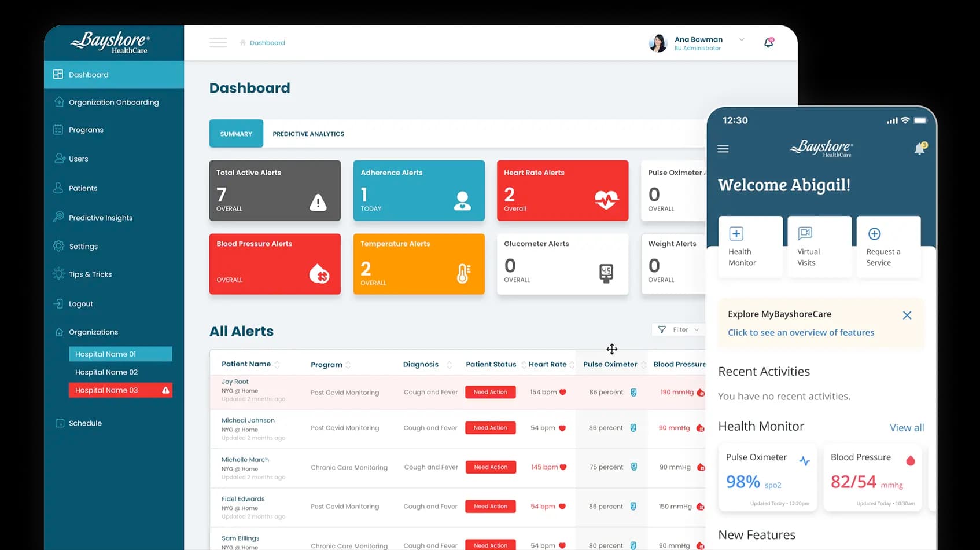Click the Fidel Edwards patient name
This screenshot has width=980, height=550.
243,499
